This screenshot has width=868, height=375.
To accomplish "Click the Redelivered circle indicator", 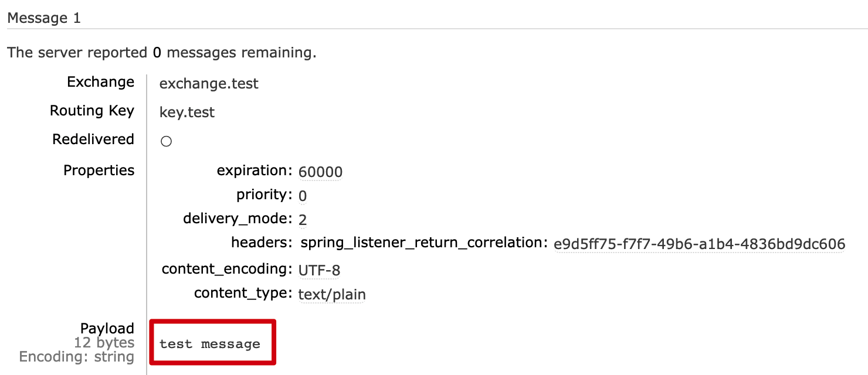I will tap(166, 142).
